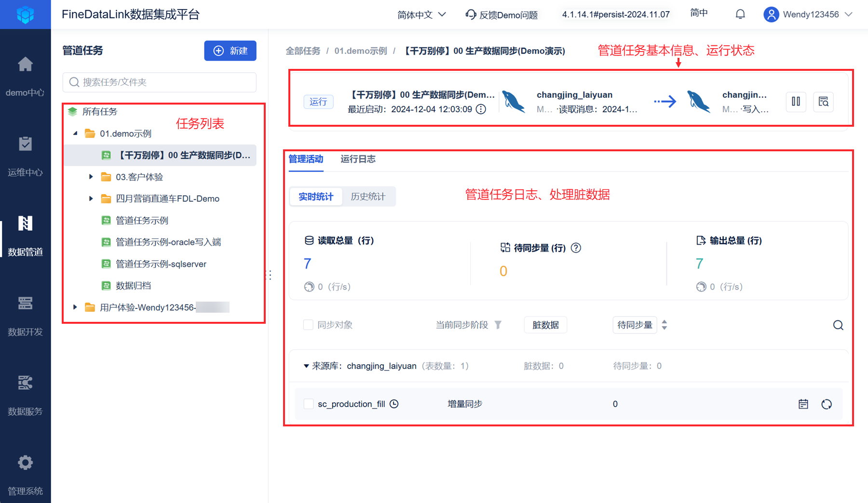Go to 全部任务 in the breadcrumb
This screenshot has width=868, height=503.
(x=303, y=51)
